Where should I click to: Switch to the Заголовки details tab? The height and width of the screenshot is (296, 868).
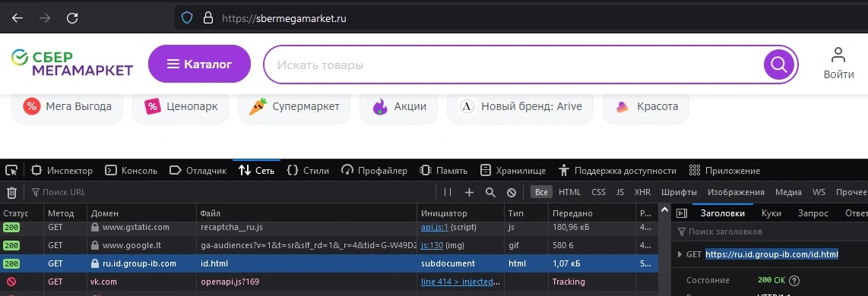click(x=722, y=213)
